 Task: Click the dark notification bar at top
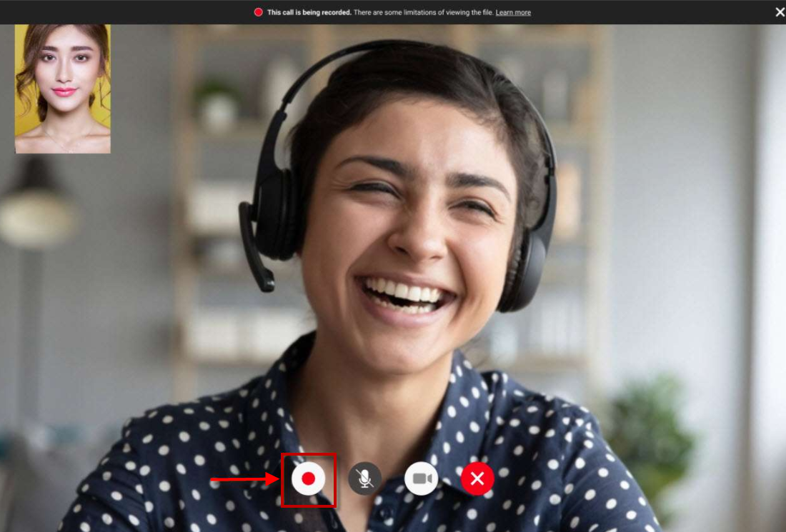[x=143, y=12]
